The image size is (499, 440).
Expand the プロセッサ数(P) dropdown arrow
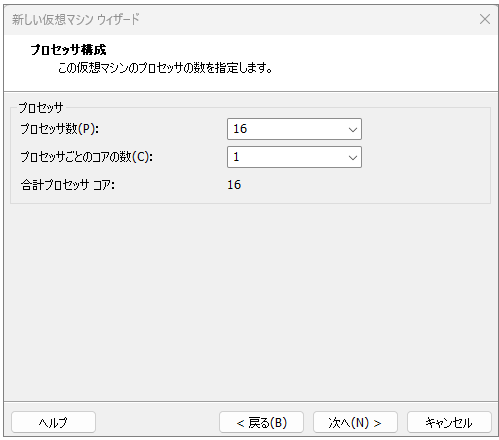coord(353,129)
